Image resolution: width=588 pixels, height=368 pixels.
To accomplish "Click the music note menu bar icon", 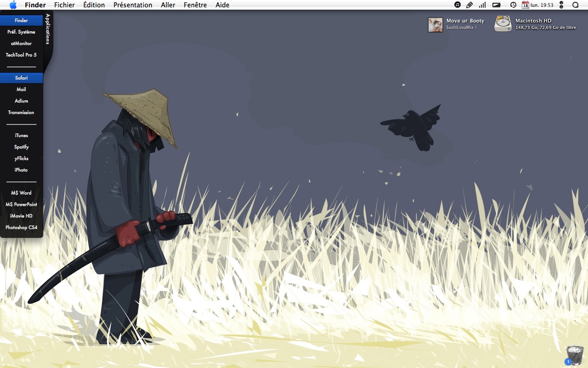I will tap(458, 5).
